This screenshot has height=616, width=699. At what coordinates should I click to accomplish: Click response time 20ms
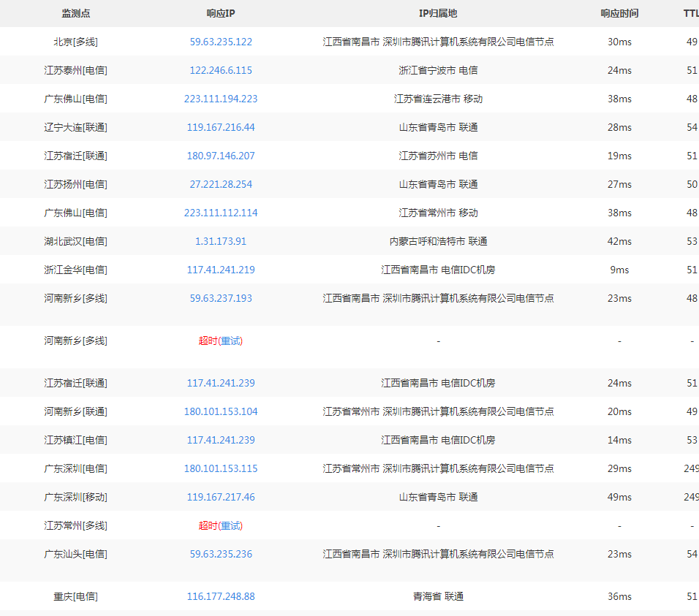(x=619, y=411)
